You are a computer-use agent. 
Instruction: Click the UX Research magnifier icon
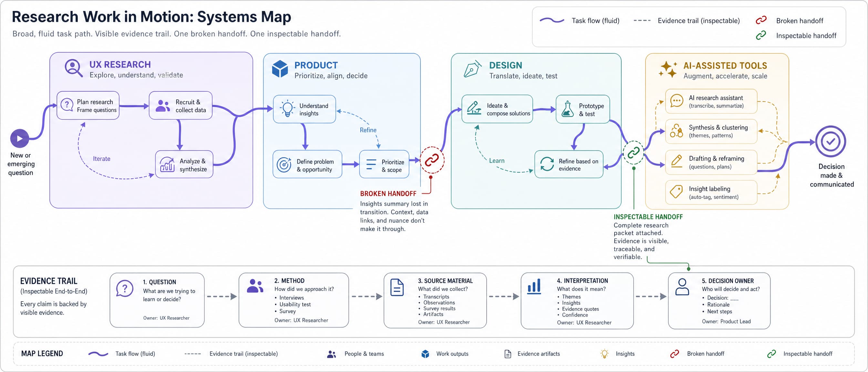(x=73, y=68)
